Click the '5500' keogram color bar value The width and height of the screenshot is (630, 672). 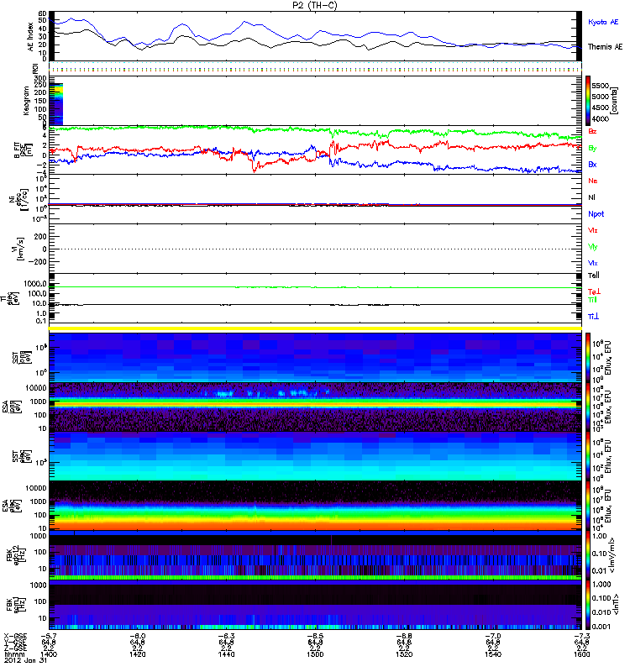(x=600, y=87)
